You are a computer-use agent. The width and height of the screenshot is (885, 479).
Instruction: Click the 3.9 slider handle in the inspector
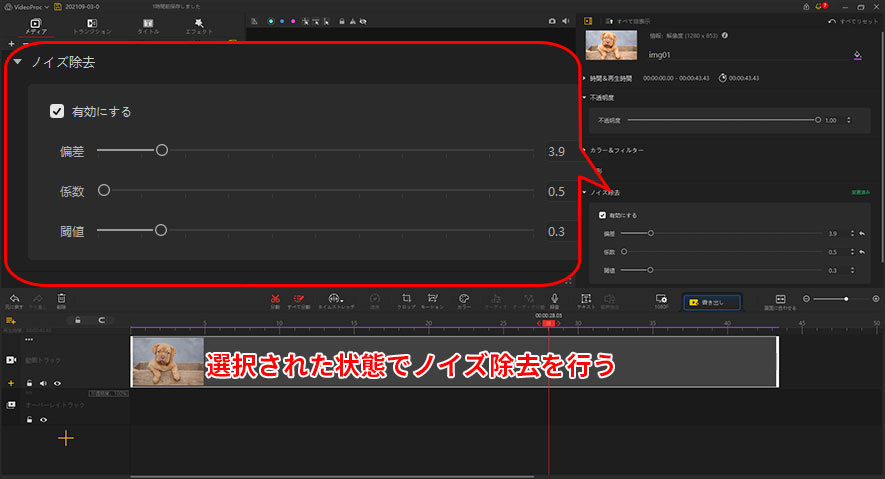coord(651,233)
